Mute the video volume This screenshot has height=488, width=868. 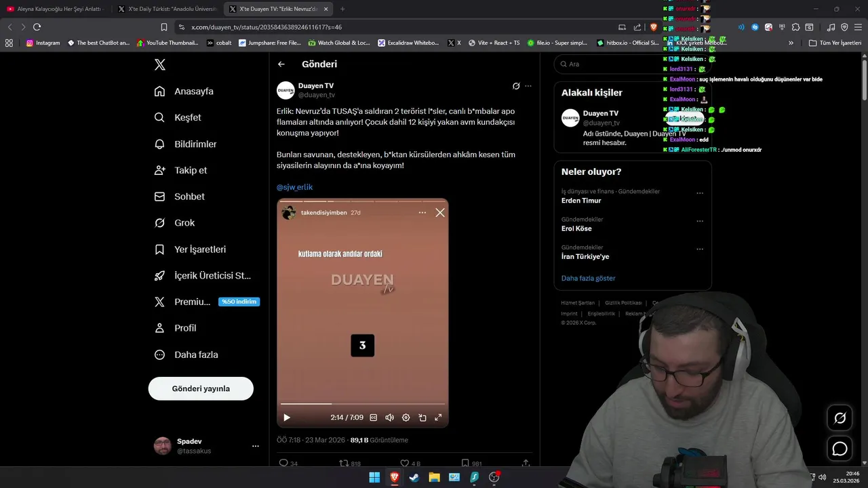tap(390, 418)
